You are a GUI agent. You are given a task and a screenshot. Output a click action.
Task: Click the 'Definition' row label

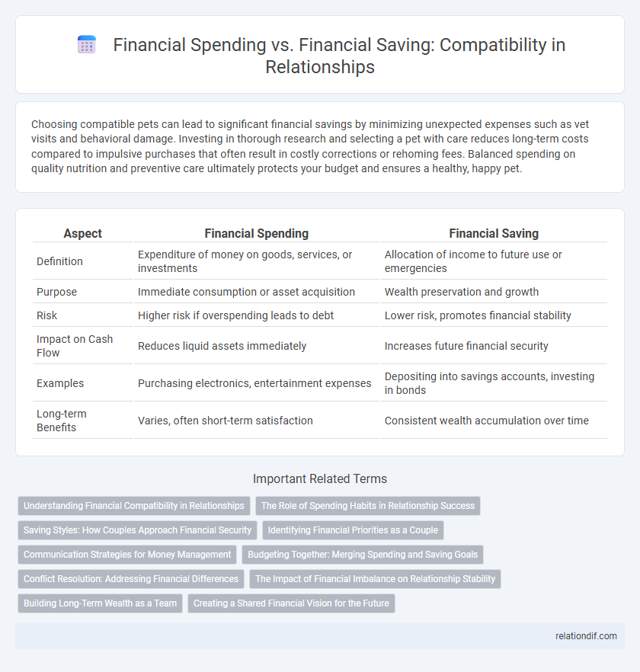coord(60,261)
